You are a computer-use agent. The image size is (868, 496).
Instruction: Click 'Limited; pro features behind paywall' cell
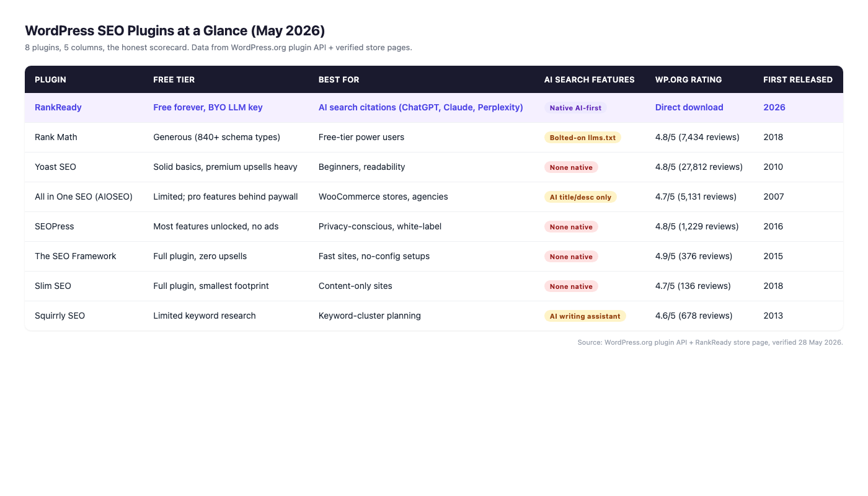point(226,197)
